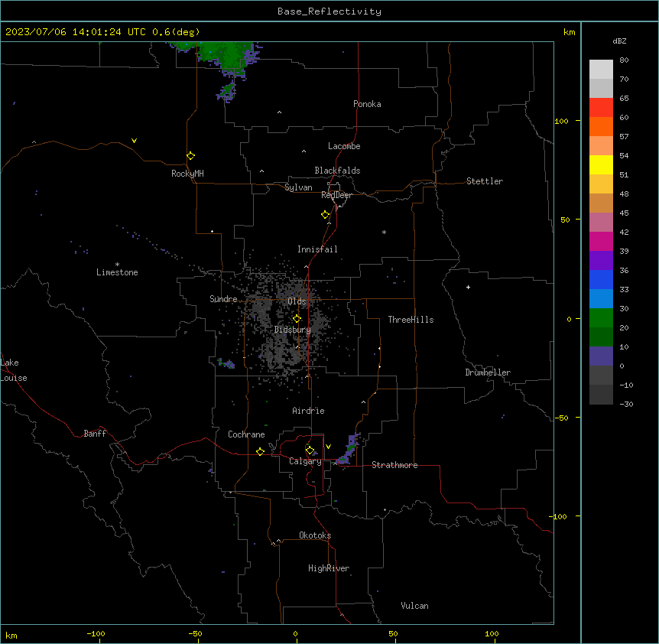
Task: Click the yellow radar site marker near Olds
Action: click(297, 319)
